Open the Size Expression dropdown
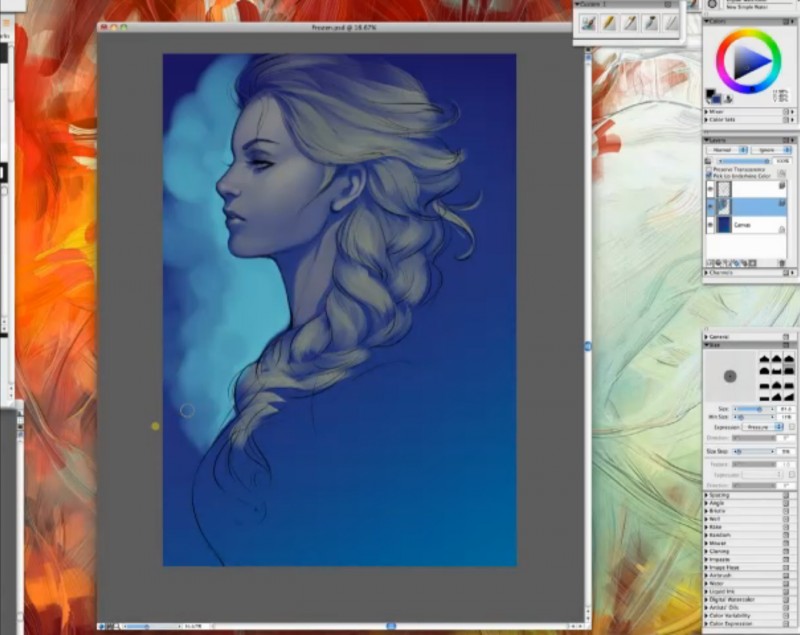This screenshot has height=635, width=800. pyautogui.click(x=762, y=427)
